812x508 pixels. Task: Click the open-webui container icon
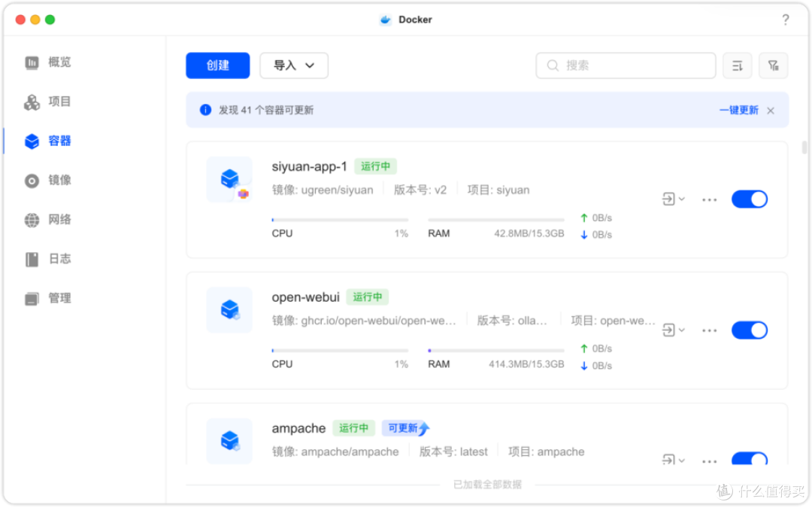[229, 310]
